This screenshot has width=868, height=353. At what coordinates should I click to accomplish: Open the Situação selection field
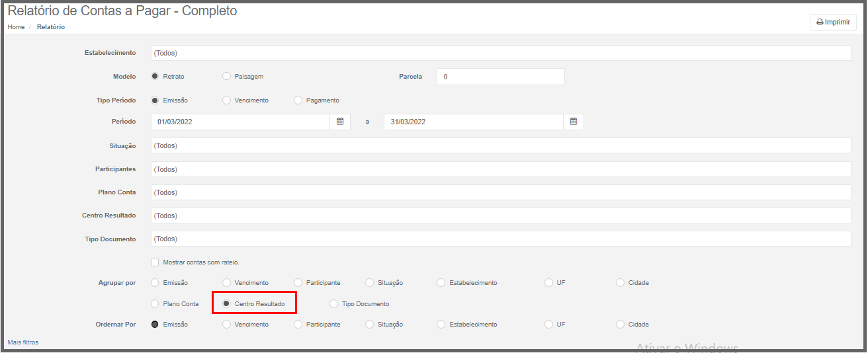point(501,145)
